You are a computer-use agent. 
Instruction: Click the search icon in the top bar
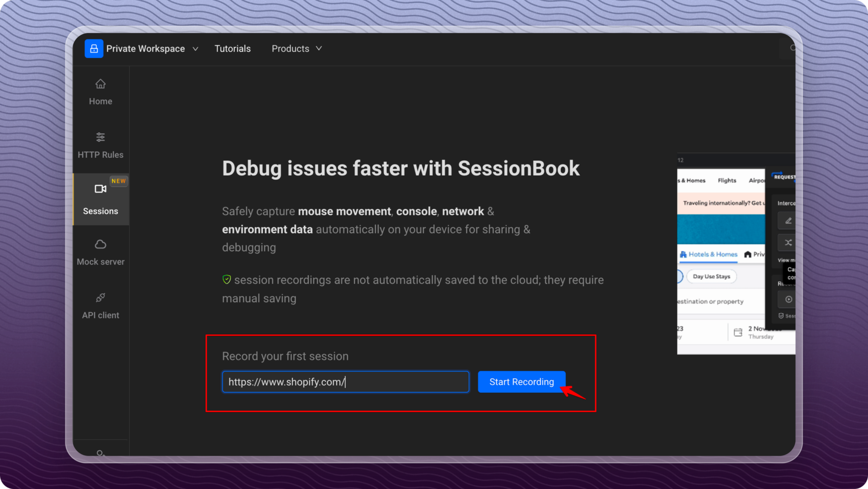(792, 48)
